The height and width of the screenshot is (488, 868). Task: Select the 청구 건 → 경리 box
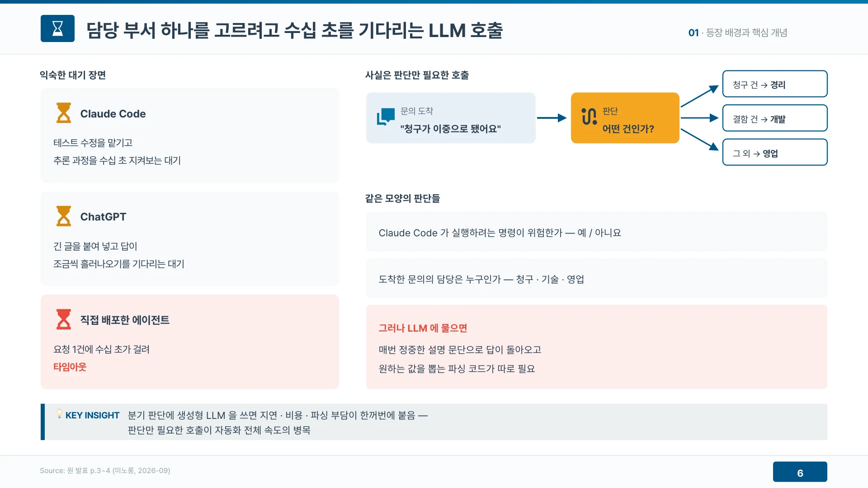click(x=775, y=84)
